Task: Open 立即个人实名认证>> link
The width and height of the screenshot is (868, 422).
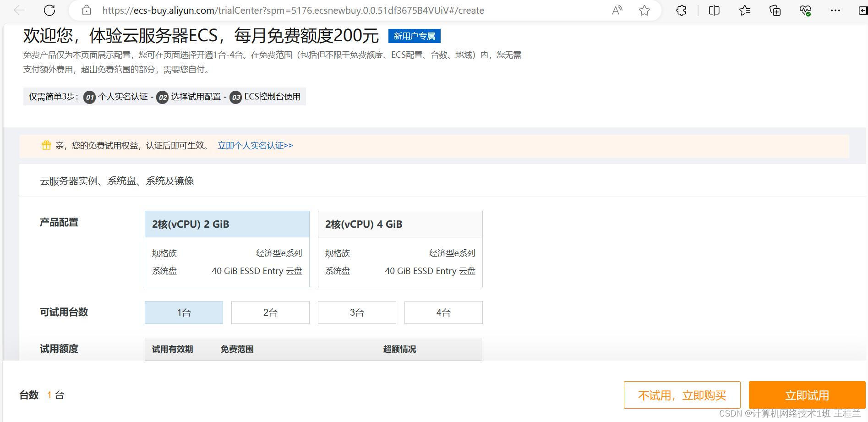Action: click(255, 145)
